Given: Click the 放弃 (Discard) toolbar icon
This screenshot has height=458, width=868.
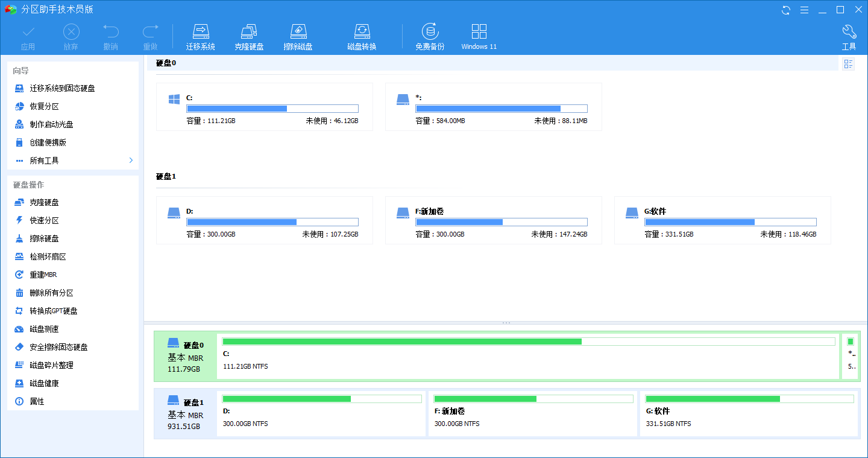Looking at the screenshot, I should (x=71, y=37).
